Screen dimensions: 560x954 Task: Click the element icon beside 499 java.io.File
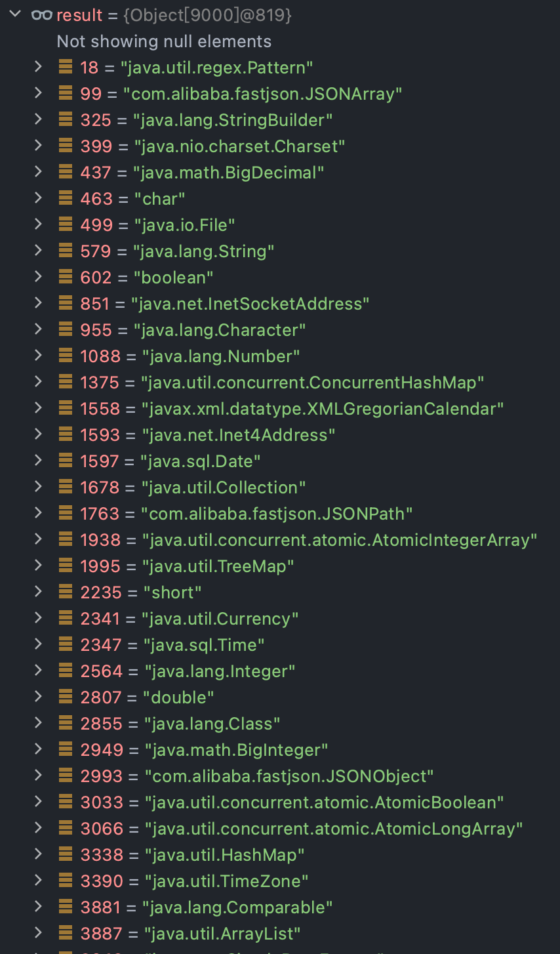point(66,224)
